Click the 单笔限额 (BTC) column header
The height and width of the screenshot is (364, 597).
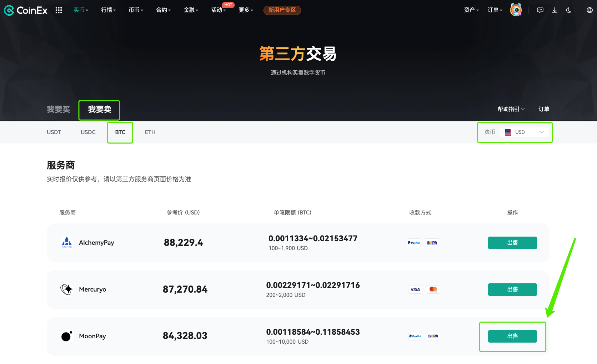click(292, 213)
